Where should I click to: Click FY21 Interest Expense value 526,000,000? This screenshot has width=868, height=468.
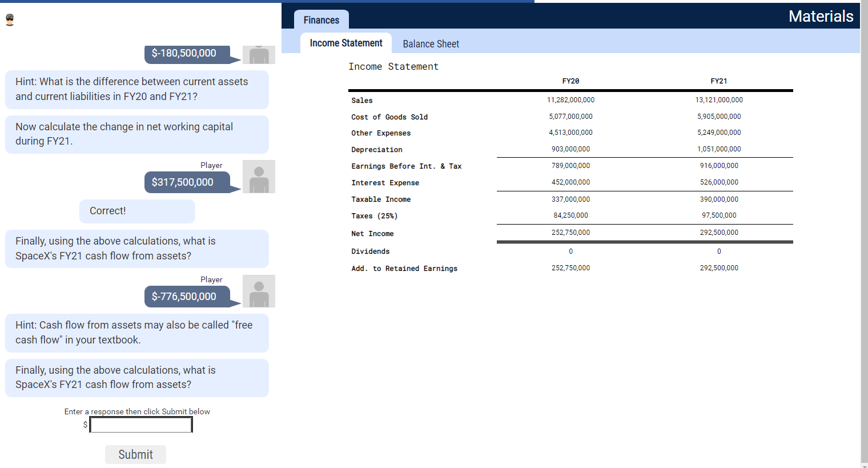click(719, 182)
